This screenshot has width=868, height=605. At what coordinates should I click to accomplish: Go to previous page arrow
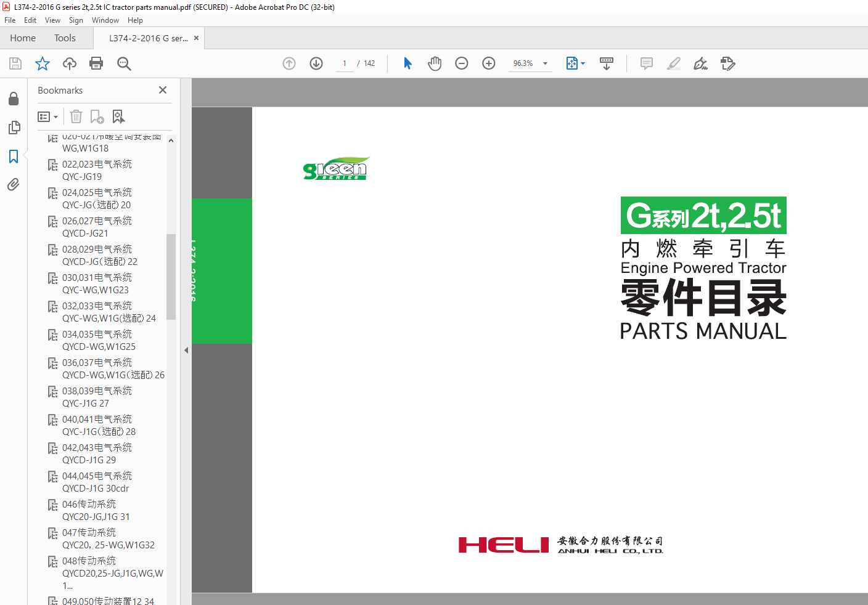289,63
